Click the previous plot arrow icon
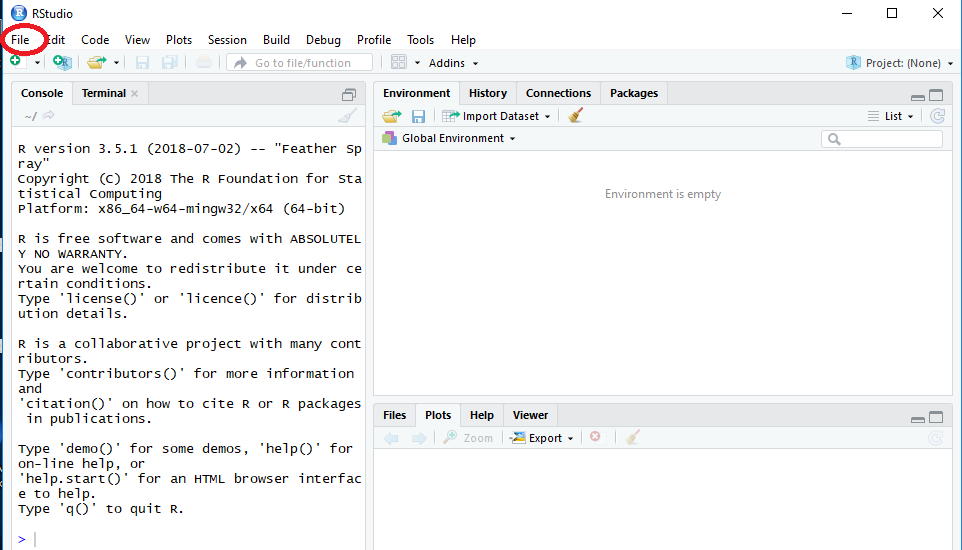Screen dimensions: 962x550 click(391, 438)
